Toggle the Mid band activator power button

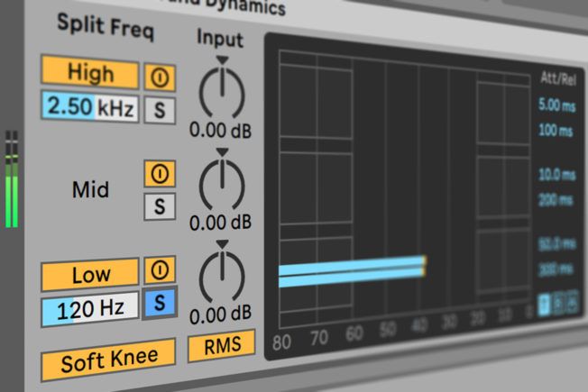tap(161, 173)
